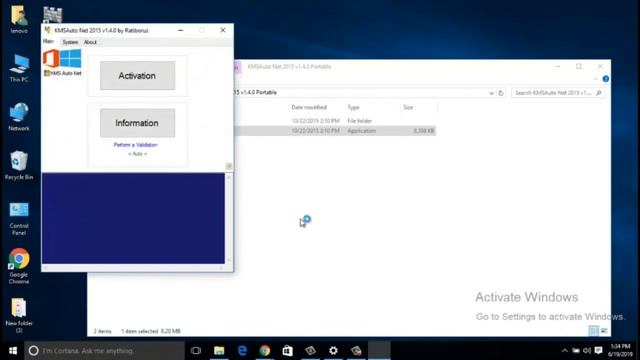Select the Recycle Bin desktop icon

point(19,165)
